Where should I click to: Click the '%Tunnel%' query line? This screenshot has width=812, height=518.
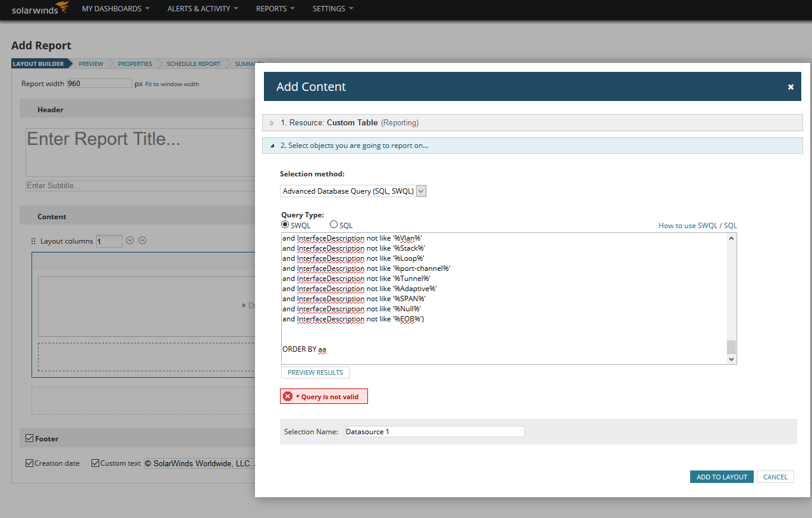pos(356,279)
